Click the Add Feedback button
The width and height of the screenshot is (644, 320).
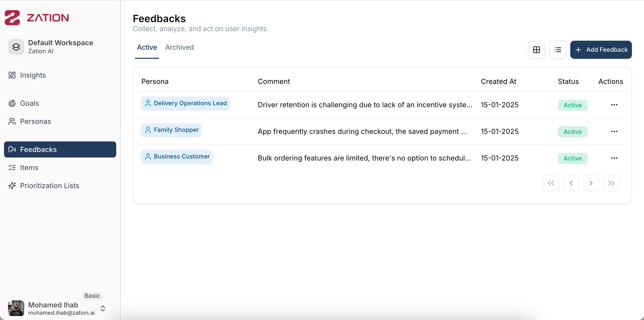tap(601, 50)
